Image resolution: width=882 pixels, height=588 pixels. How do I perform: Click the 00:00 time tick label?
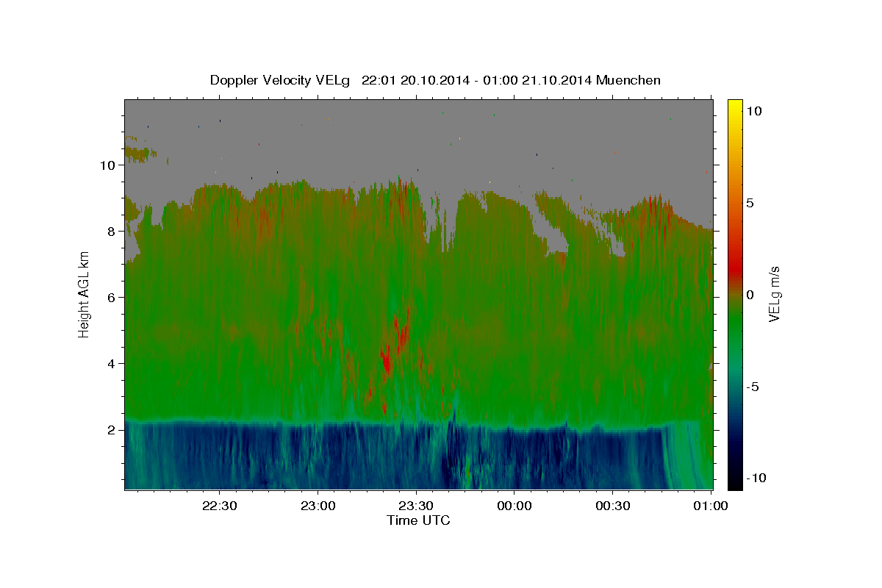click(514, 506)
